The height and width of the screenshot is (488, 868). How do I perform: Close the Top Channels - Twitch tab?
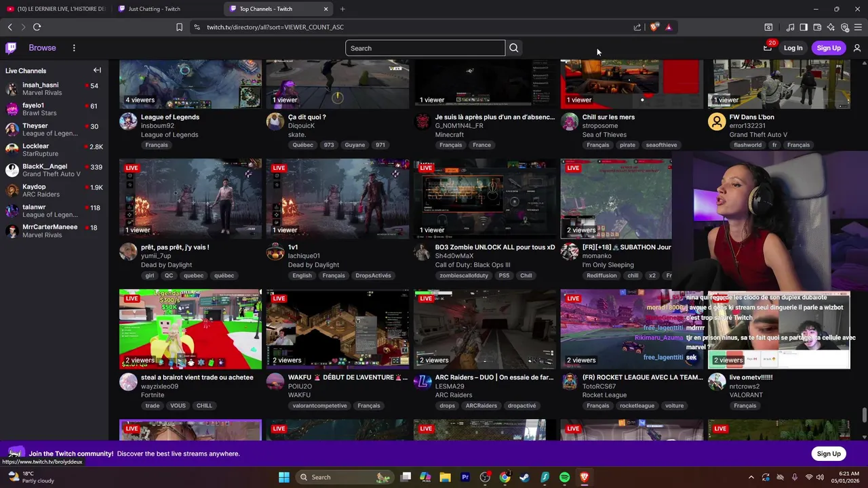click(325, 9)
